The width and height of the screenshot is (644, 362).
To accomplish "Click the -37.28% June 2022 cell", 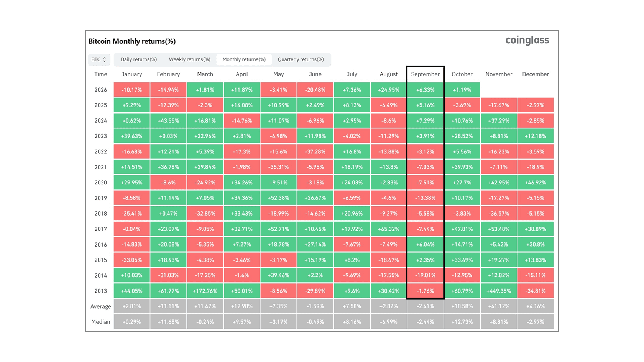I will [x=315, y=151].
